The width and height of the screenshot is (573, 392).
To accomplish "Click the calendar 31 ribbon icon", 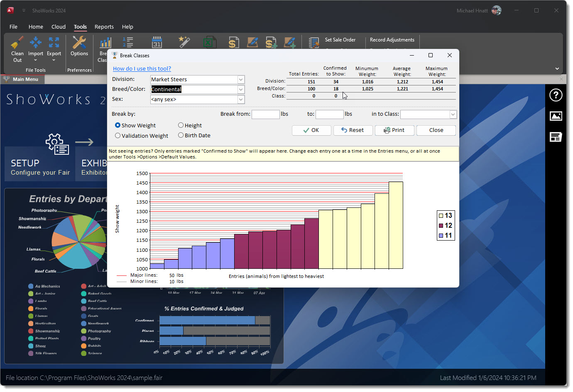I will point(157,42).
